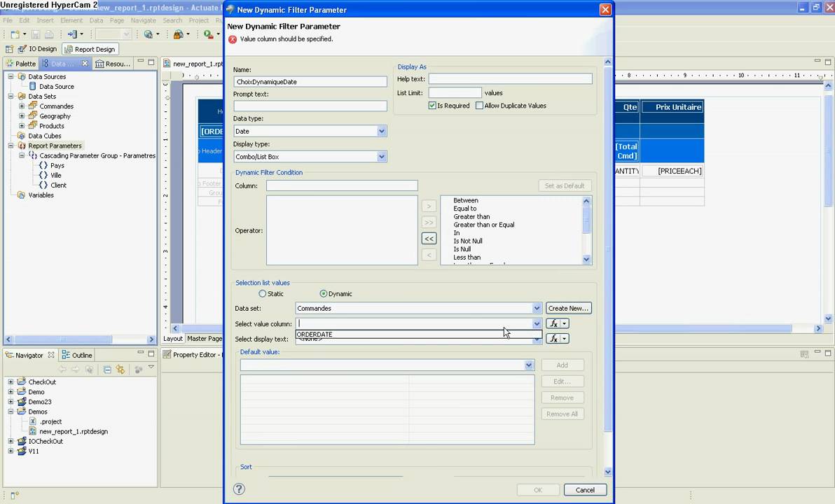
Task: Click the dialog vertical scrollbar down arrow
Action: [x=607, y=472]
